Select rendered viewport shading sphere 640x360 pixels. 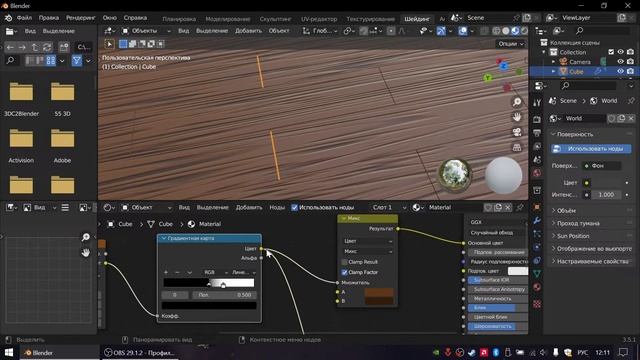(524, 31)
